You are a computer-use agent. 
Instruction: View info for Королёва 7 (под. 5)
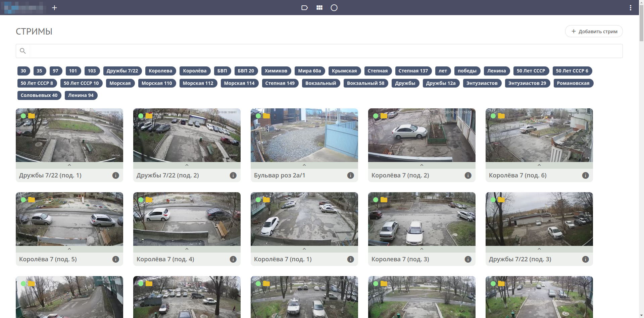coord(116,259)
